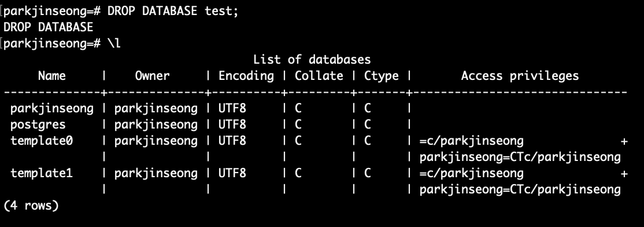Click the UTF8 encoding in template0 row

coord(232,141)
